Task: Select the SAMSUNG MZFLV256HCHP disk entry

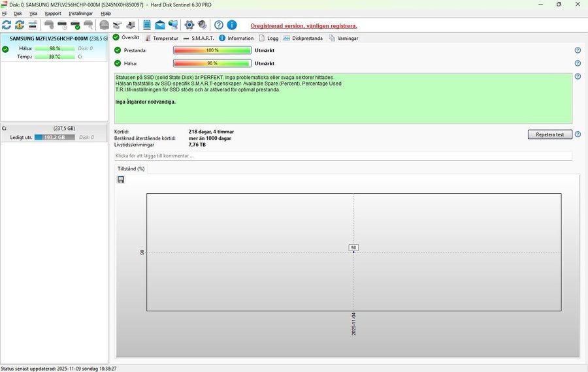Action: pyautogui.click(x=54, y=39)
